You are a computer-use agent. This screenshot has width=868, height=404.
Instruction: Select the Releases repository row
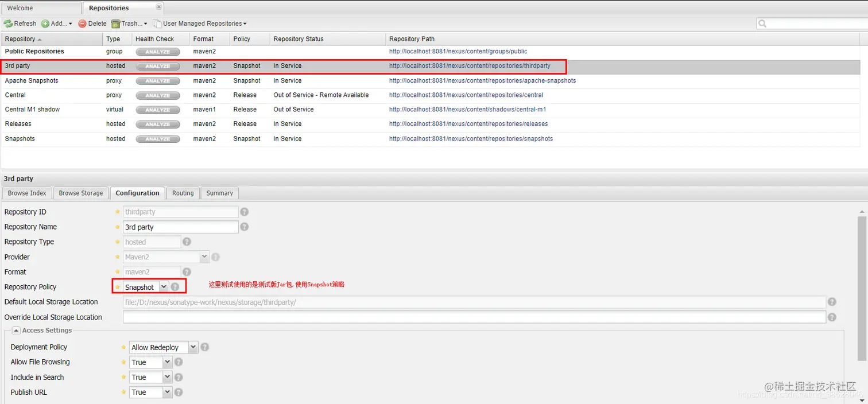[431, 124]
